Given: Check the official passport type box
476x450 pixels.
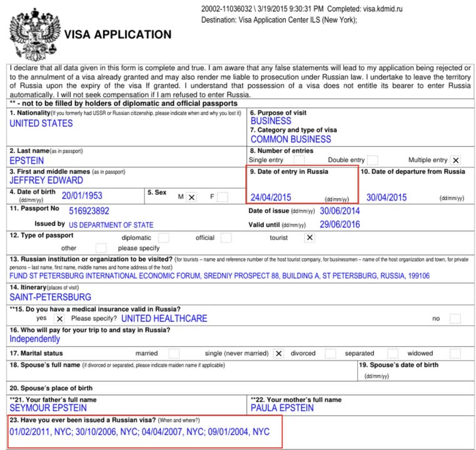Looking at the screenshot, I should click(x=226, y=238).
